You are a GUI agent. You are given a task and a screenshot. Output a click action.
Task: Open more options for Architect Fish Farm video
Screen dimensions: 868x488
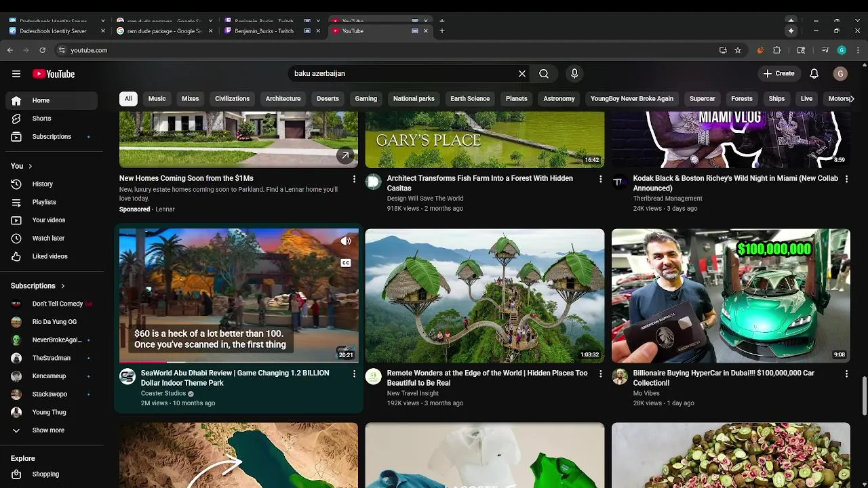600,179
